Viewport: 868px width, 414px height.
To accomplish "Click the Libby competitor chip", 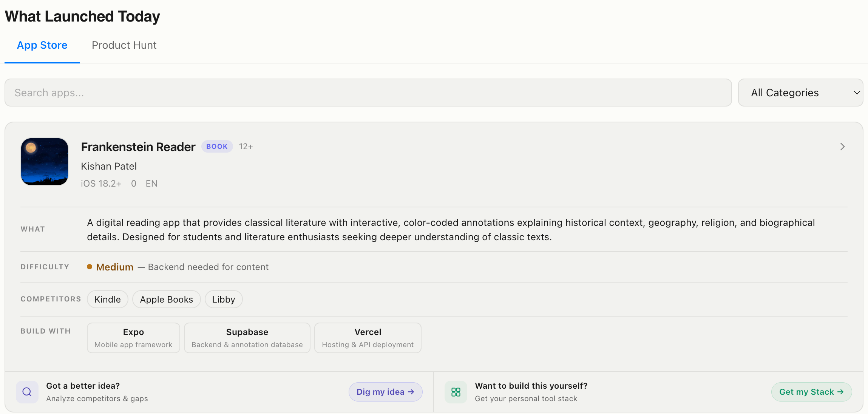I will tap(224, 299).
